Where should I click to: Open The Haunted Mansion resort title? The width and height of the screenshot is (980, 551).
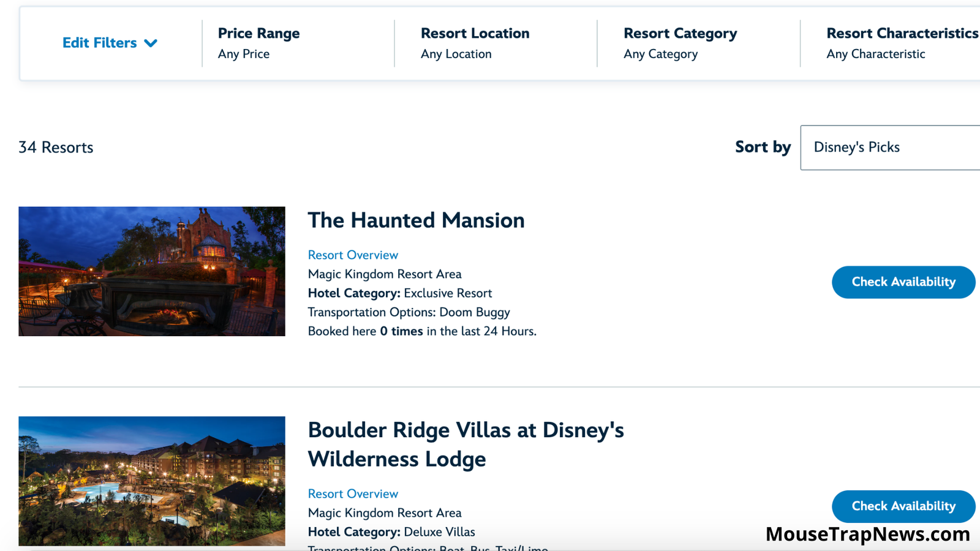click(417, 220)
